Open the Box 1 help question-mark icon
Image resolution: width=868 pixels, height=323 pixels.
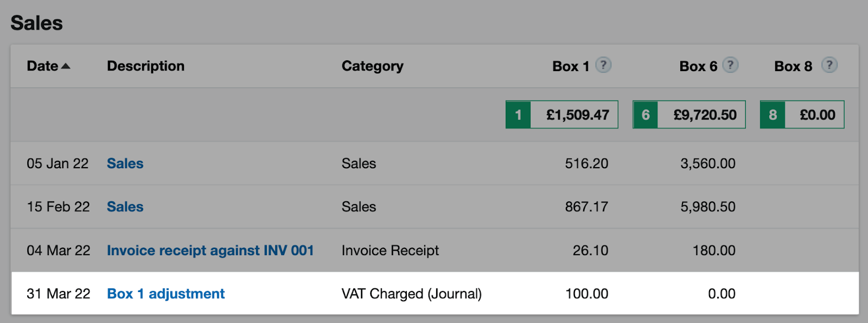coord(603,65)
